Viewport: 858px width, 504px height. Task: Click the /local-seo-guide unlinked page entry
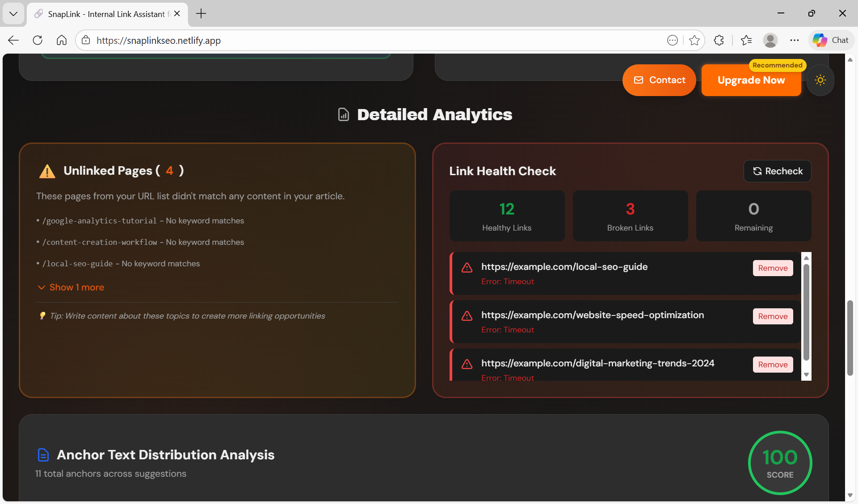tap(118, 264)
